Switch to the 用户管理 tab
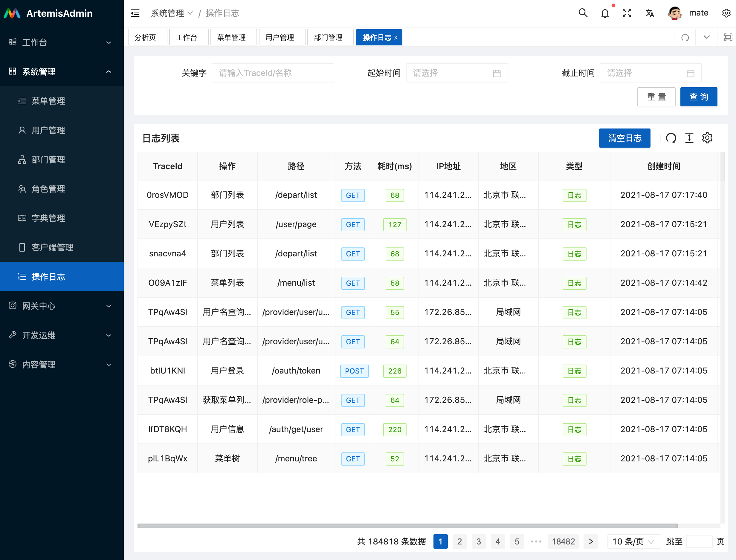 click(280, 37)
